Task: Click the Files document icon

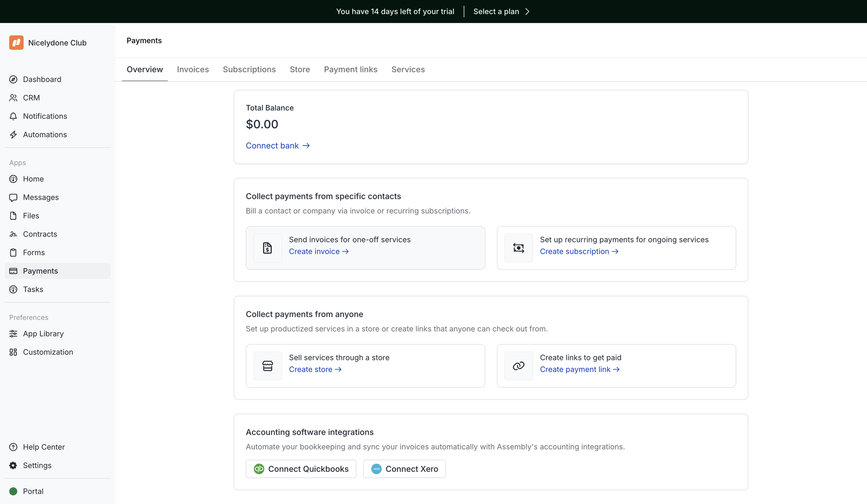Action: 13,216
